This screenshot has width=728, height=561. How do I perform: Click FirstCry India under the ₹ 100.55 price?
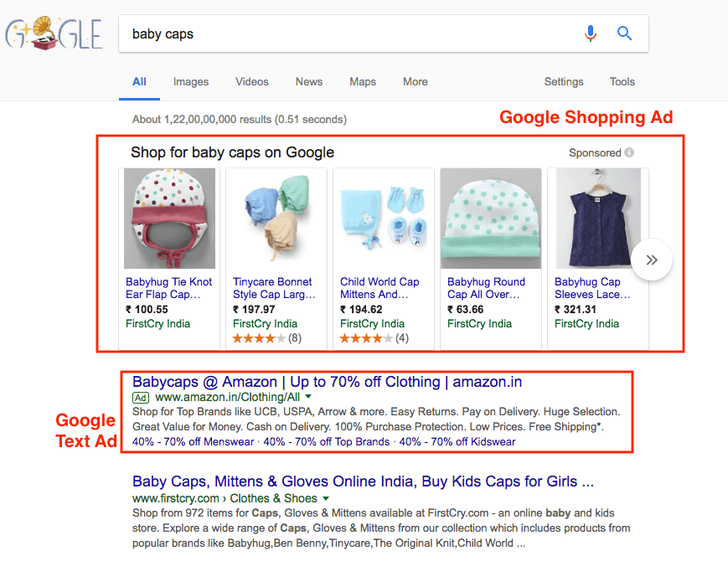pos(157,324)
